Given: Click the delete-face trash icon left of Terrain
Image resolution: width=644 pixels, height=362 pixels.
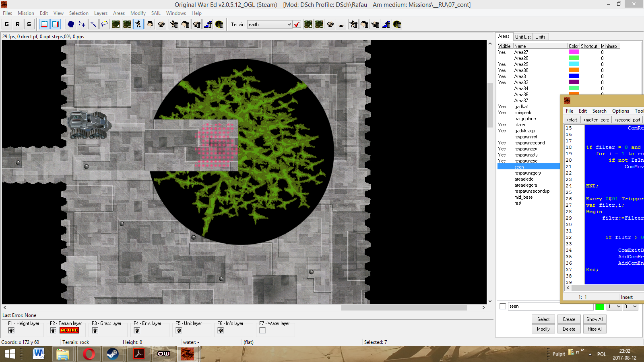Looking at the screenshot, I should pyautogui.click(x=185, y=24).
